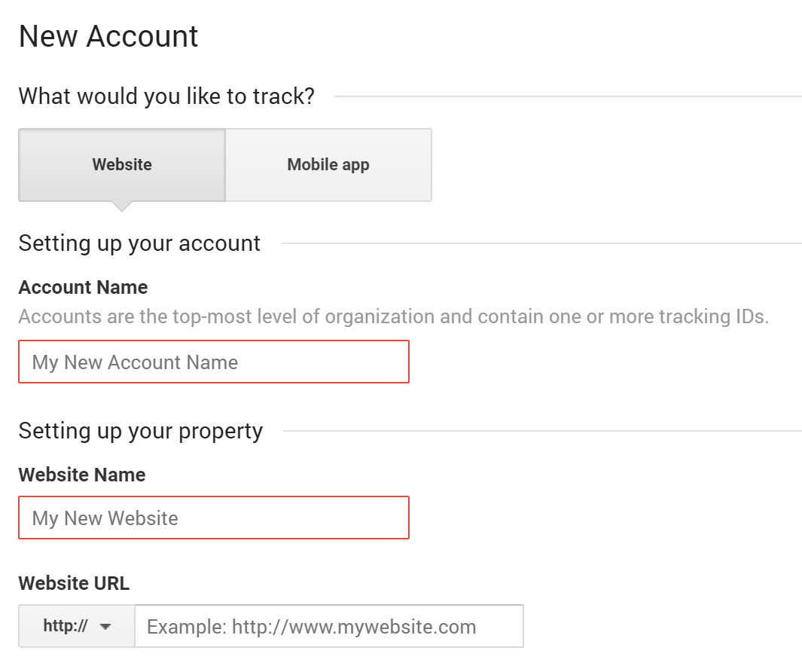Click the "Setting up your account" heading

139,243
